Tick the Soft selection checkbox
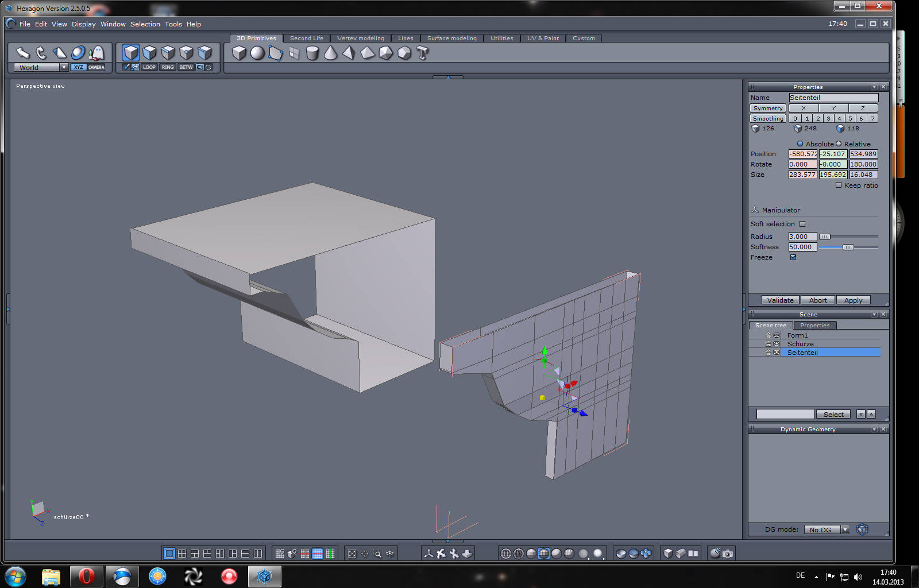 click(x=802, y=224)
